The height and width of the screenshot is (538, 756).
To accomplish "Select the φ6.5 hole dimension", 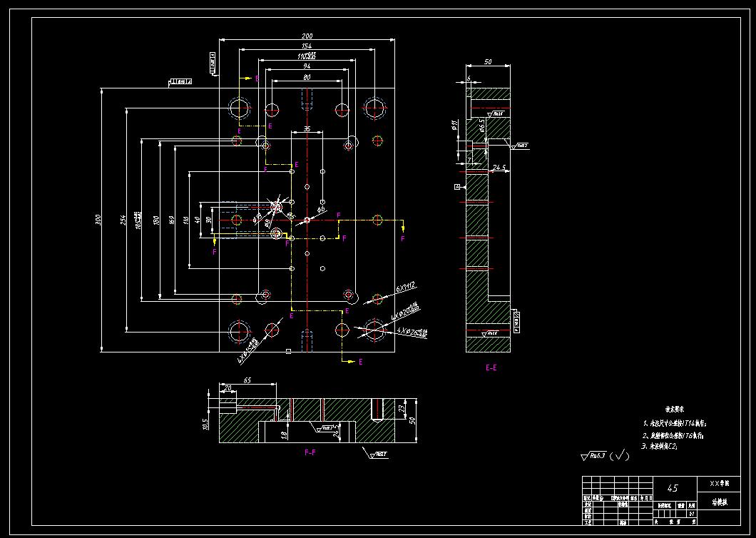I will (481, 126).
